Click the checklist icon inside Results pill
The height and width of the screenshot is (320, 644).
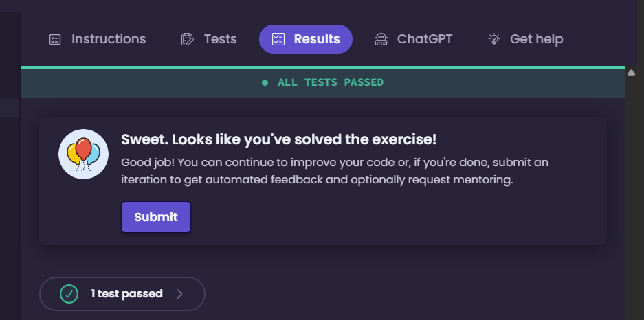278,39
